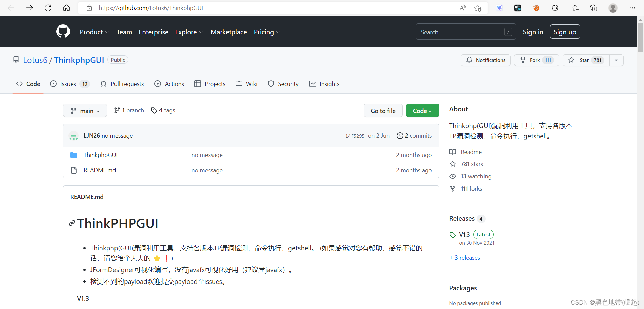
Task: Click the Readme book icon in the sidebar
Action: click(x=453, y=152)
